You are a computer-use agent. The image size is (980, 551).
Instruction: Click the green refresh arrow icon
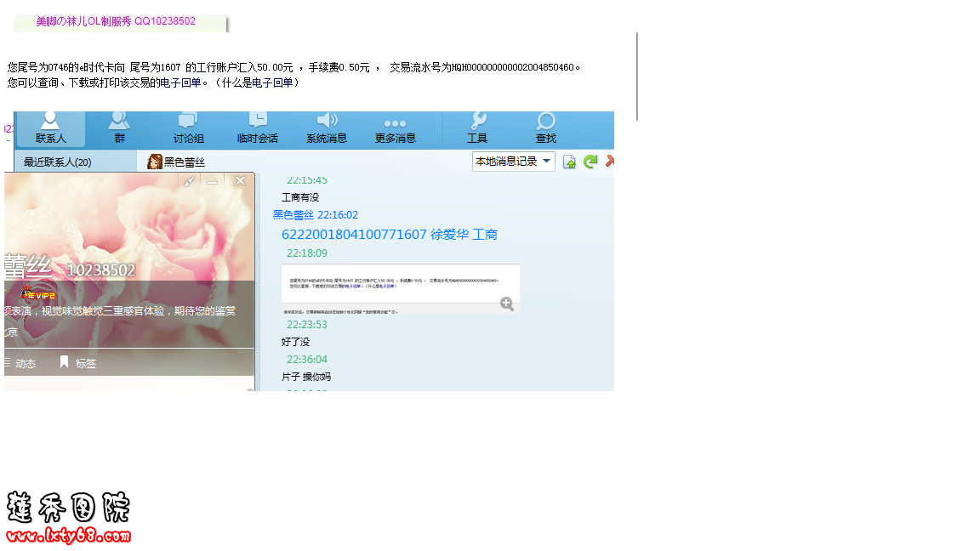click(x=590, y=162)
